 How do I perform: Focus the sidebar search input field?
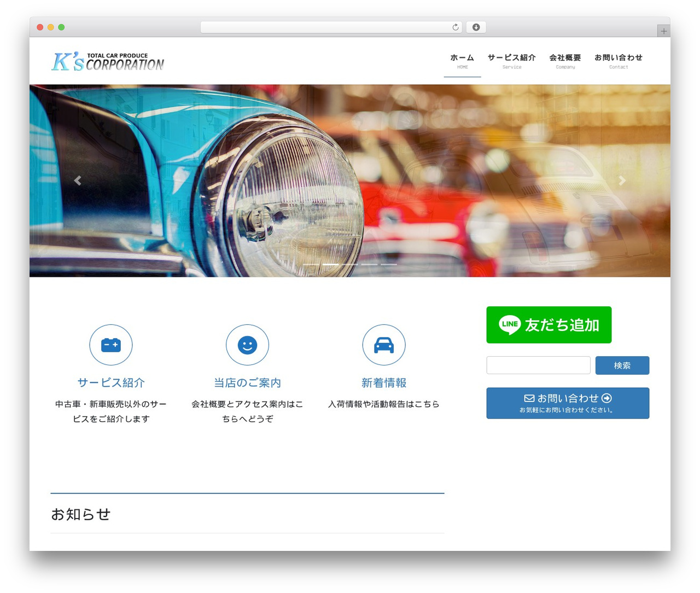(538, 365)
